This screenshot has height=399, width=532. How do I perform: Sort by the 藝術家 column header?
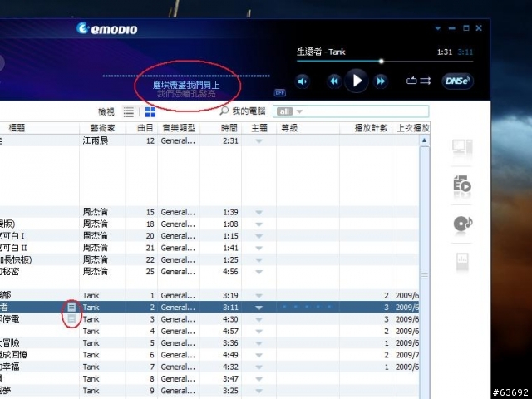(x=102, y=128)
